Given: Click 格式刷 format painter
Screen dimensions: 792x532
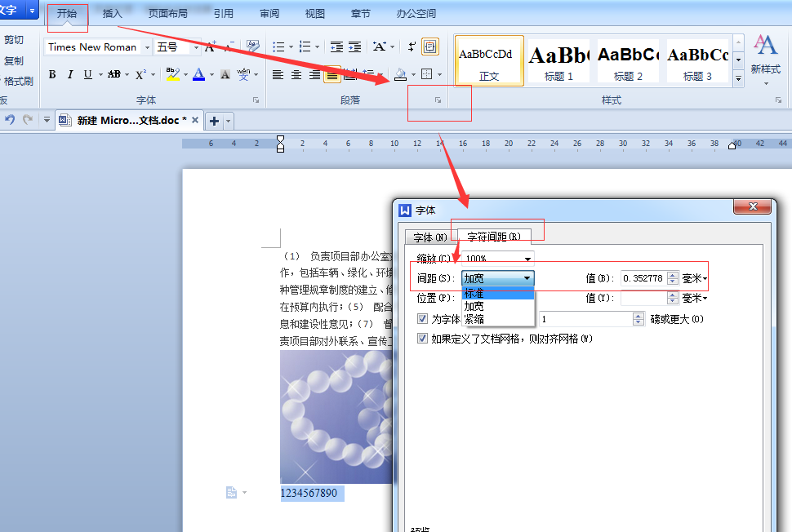Looking at the screenshot, I should point(18,82).
